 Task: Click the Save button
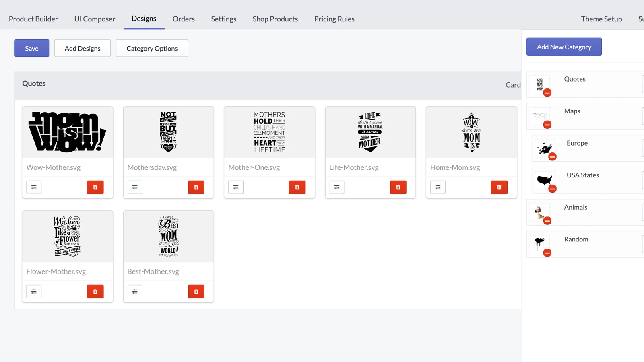pyautogui.click(x=32, y=48)
